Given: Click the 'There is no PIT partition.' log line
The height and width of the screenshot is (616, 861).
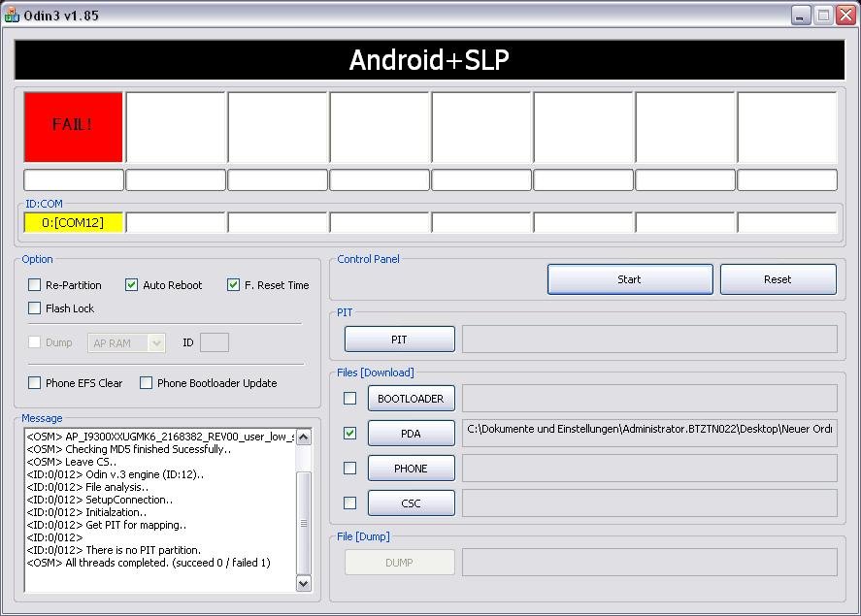Looking at the screenshot, I should coord(114,550).
